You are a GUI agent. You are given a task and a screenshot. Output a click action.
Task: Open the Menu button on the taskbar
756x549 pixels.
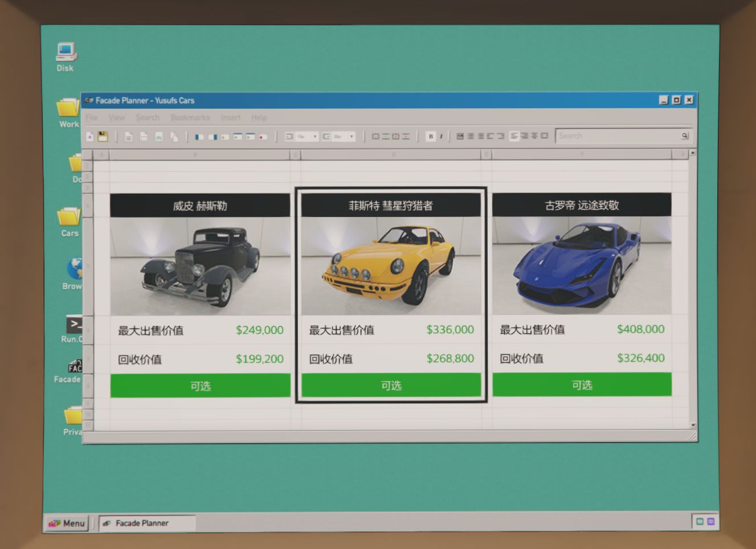click(67, 523)
